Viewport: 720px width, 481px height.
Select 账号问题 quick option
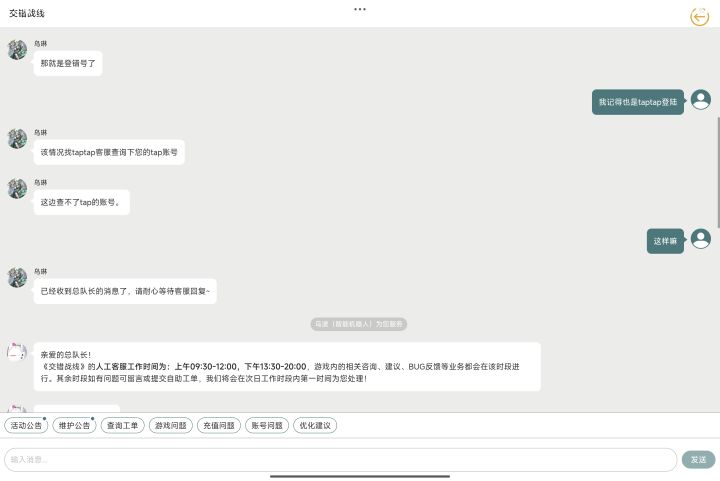(x=267, y=425)
